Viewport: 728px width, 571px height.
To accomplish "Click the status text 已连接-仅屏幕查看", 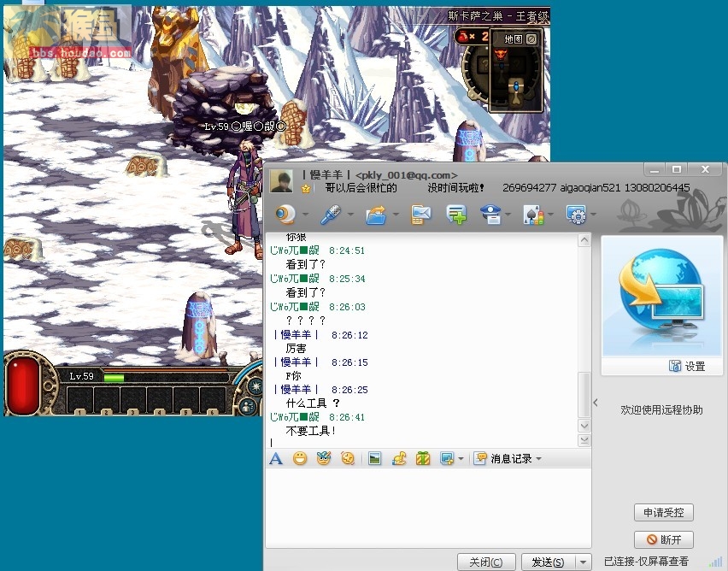I will click(646, 562).
